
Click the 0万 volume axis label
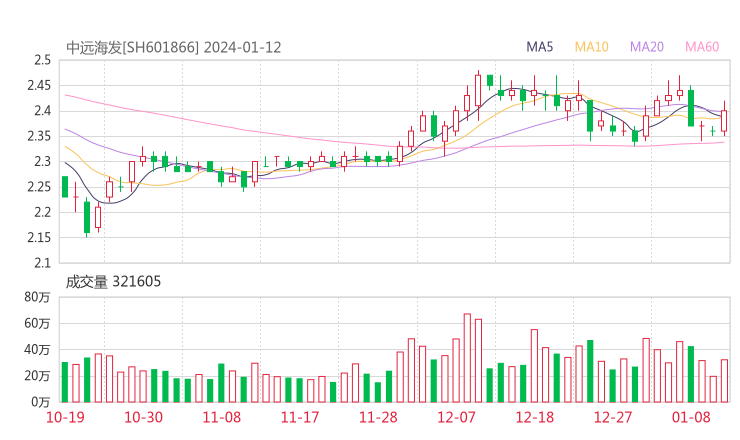(41, 402)
